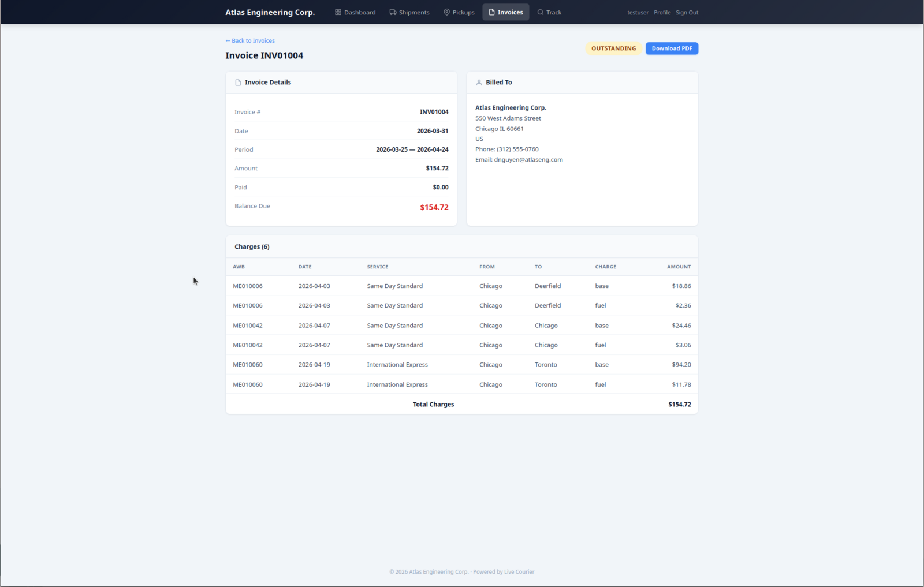The height and width of the screenshot is (587, 924).
Task: Click the OUTSTANDING status badge
Action: tap(613, 48)
